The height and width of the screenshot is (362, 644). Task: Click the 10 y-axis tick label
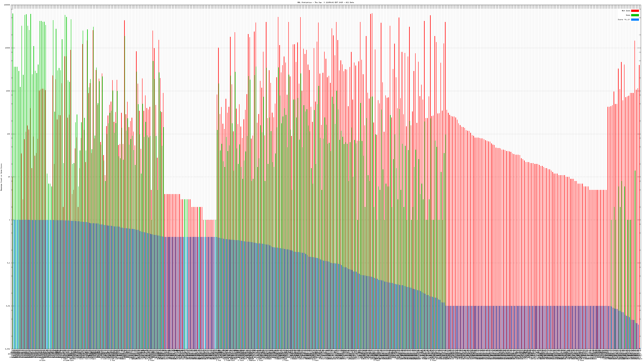click(9, 177)
